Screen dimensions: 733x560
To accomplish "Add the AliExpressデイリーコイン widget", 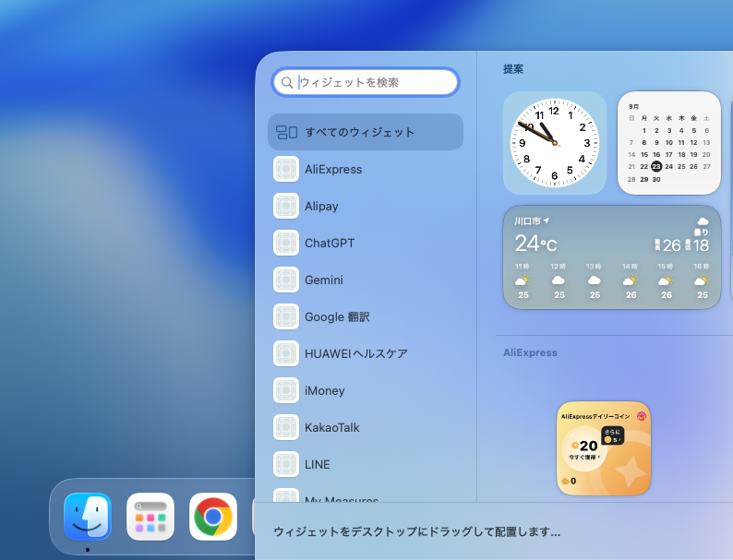I will [x=604, y=448].
